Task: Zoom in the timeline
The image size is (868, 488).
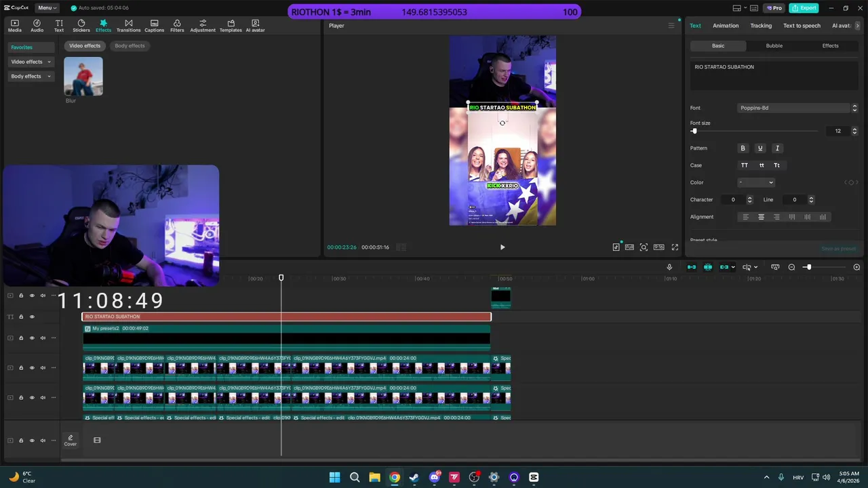Action: (856, 267)
